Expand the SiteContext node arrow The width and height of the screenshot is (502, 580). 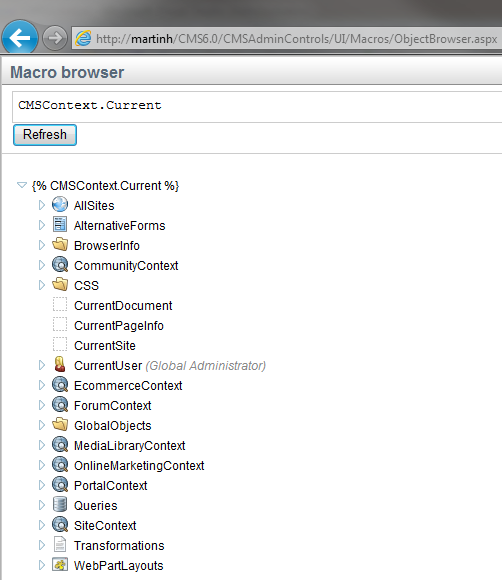pyautogui.click(x=42, y=525)
